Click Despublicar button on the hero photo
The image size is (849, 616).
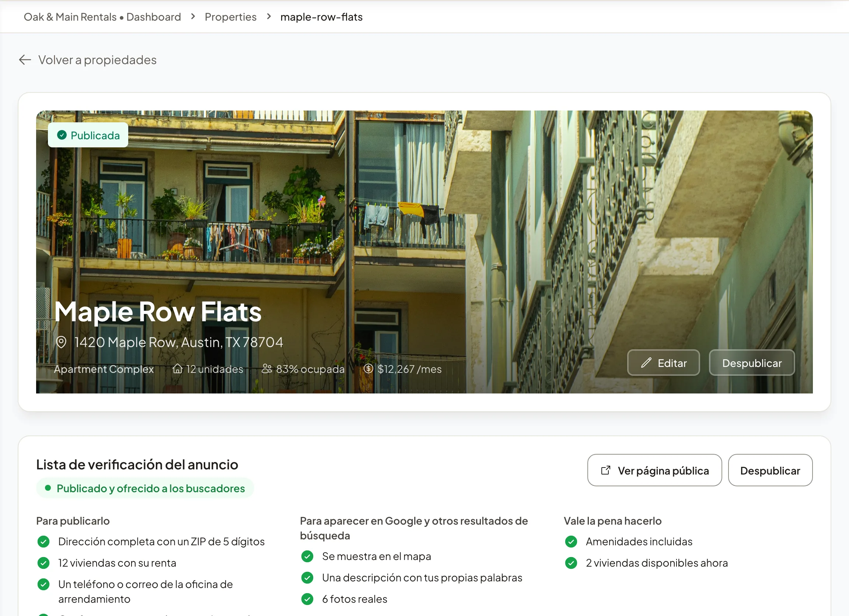tap(752, 363)
